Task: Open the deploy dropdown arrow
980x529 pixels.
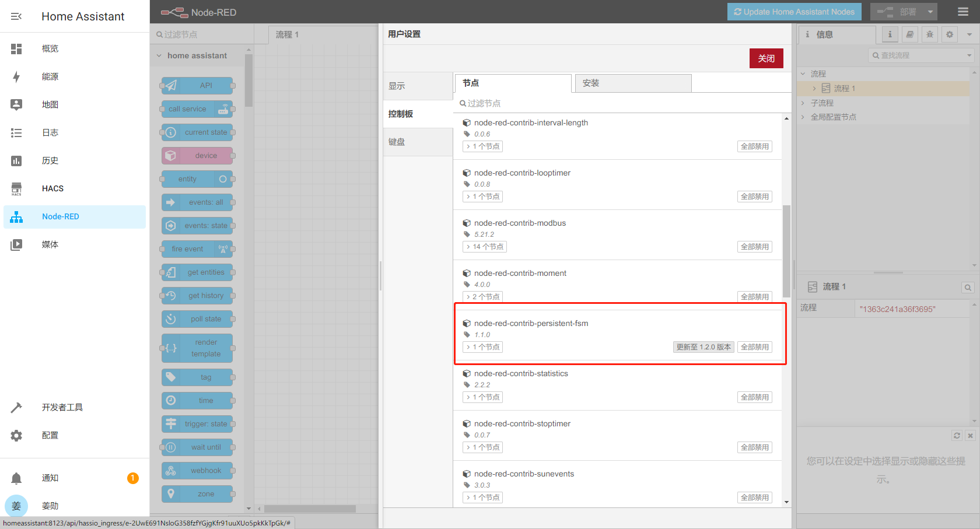Action: (930, 12)
